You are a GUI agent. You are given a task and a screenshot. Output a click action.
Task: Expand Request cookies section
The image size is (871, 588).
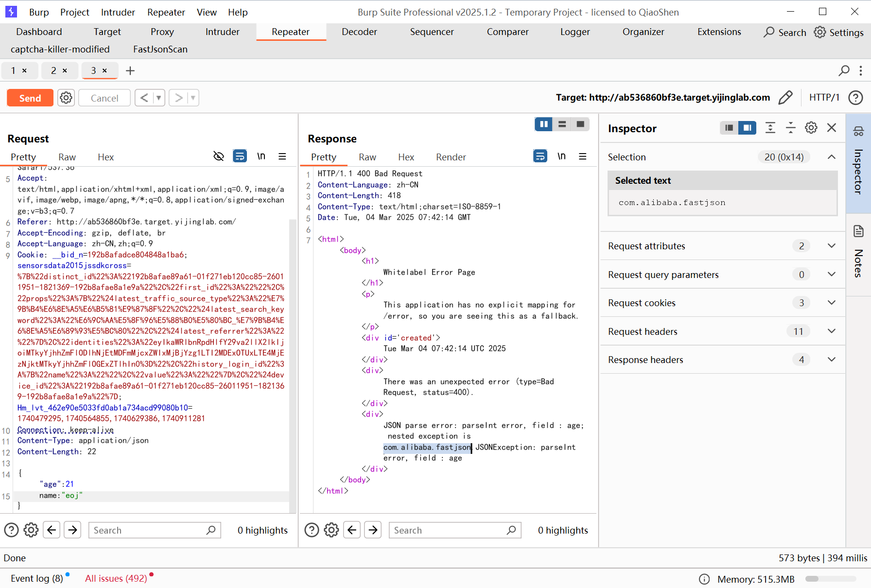tap(831, 303)
